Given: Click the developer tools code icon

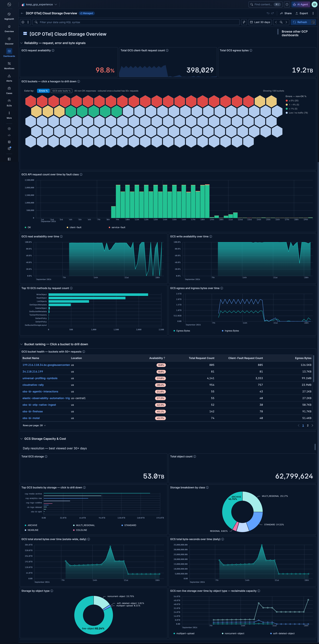Looking at the screenshot, I should click(x=9, y=135).
